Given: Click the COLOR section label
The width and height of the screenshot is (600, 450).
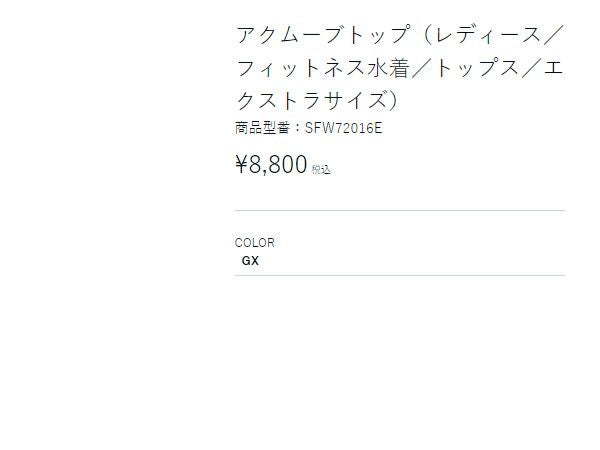Looking at the screenshot, I should click(x=254, y=242).
